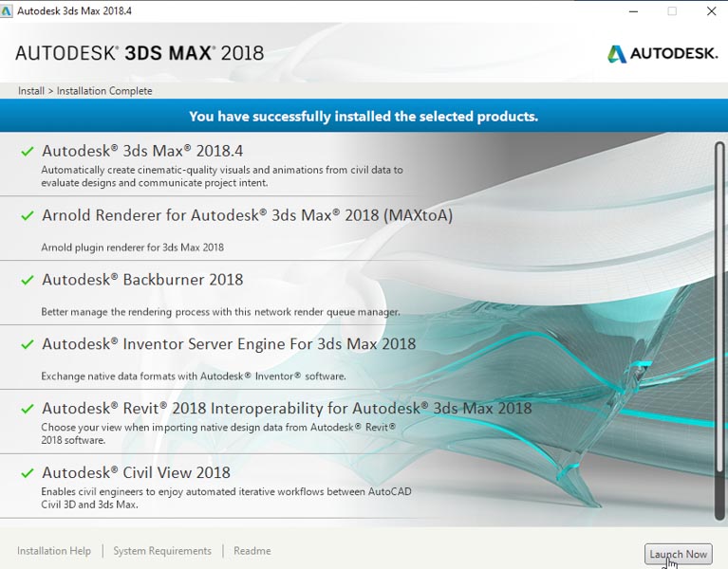Click the Launch Now button
This screenshot has width=728, height=569.
(x=678, y=554)
